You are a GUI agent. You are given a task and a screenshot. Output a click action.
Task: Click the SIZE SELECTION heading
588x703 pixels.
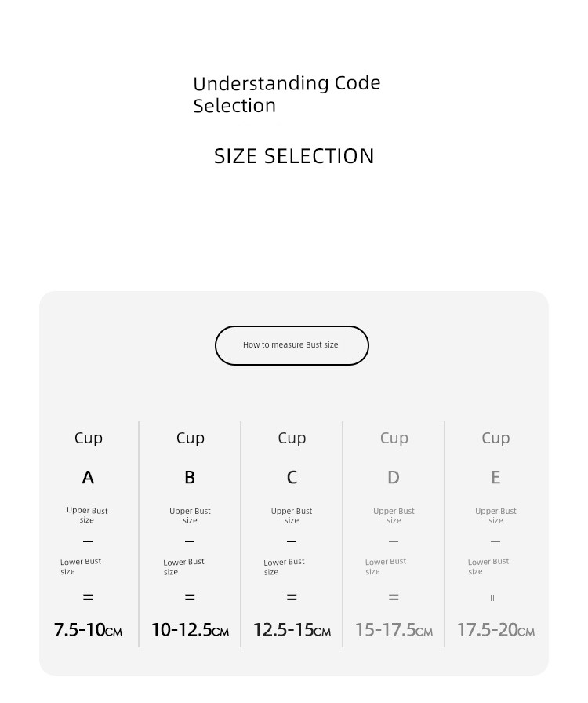(294, 156)
